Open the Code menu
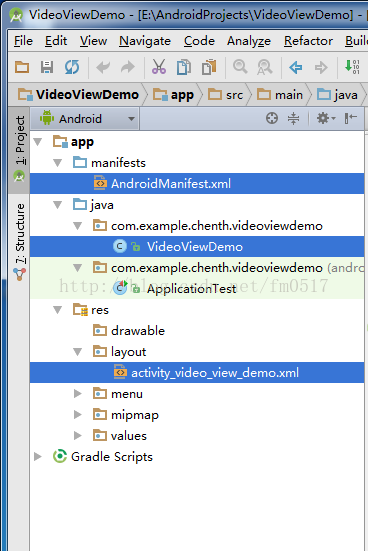Screen dimensions: 368x551 point(199,41)
